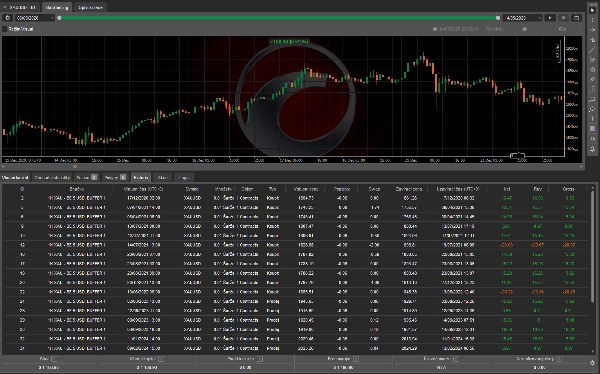Screen dimensions: 600x374
Task: Select the trend line drawing tool
Action: pos(592,50)
